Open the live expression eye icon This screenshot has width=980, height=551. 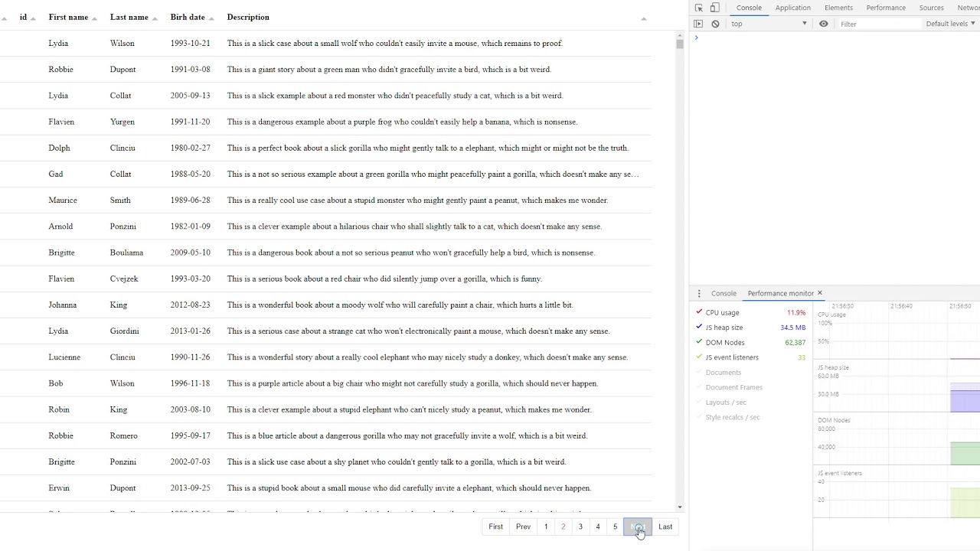point(824,24)
